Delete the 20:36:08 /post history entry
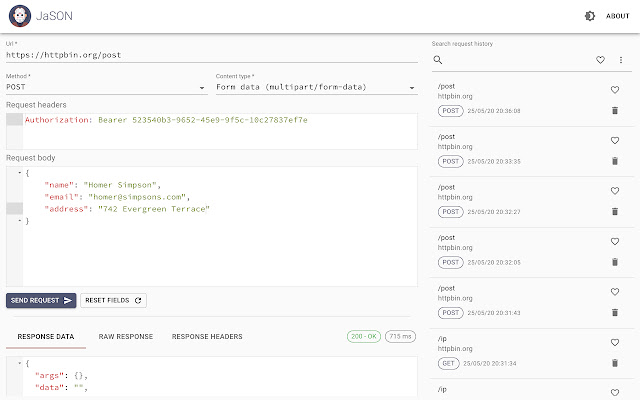The image size is (640, 400). [615, 111]
